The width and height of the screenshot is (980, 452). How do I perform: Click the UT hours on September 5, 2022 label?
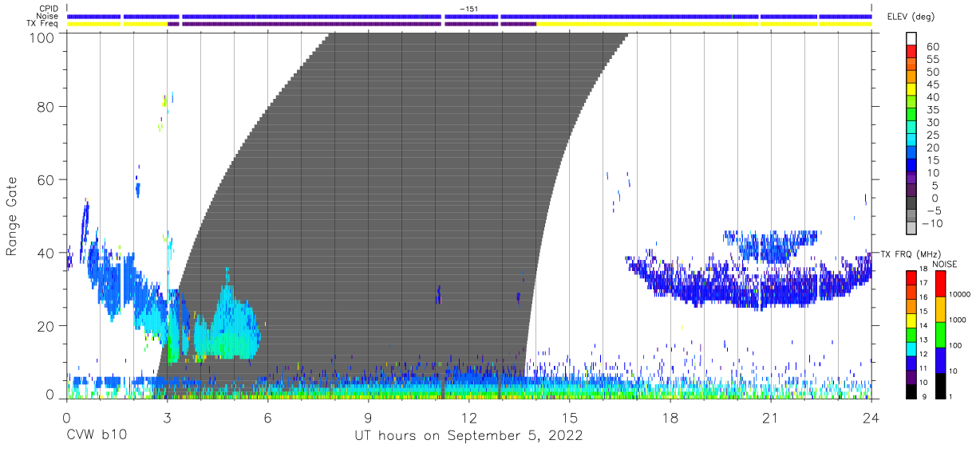[x=468, y=436]
